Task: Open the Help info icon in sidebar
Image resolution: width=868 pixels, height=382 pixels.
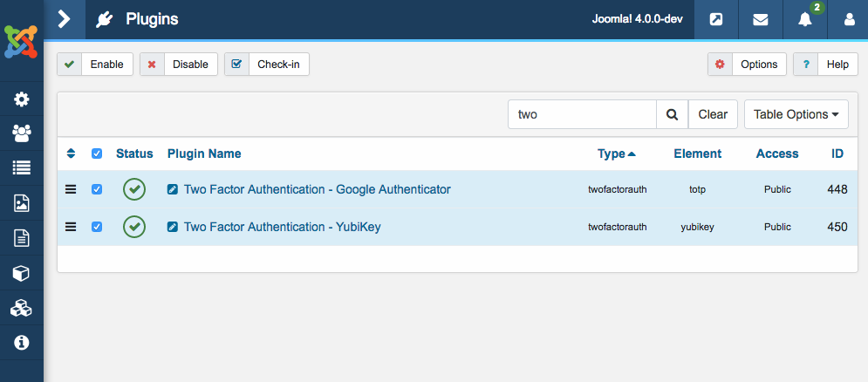Action: pos(22,343)
